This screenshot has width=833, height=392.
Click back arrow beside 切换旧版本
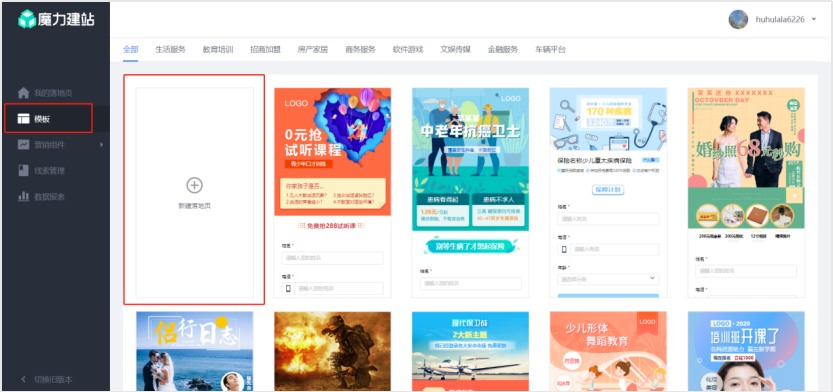pos(23,380)
